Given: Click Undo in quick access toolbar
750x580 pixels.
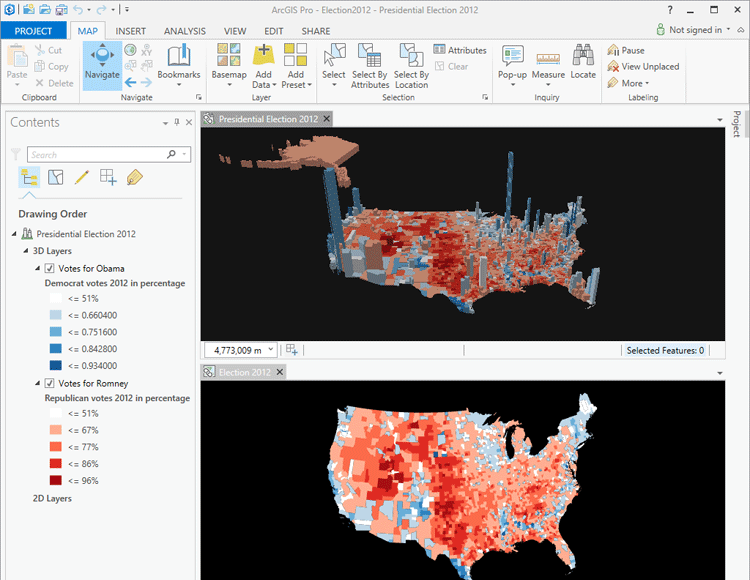Looking at the screenshot, I should [78, 9].
